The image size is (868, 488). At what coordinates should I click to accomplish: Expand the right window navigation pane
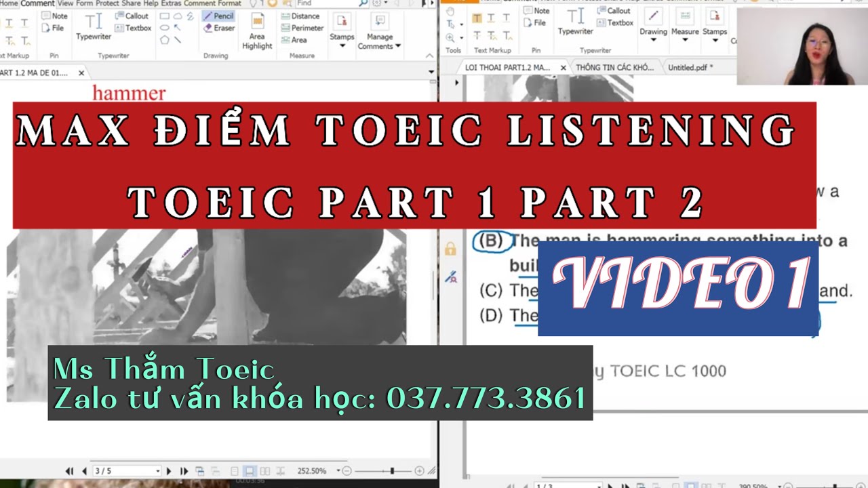click(x=456, y=82)
